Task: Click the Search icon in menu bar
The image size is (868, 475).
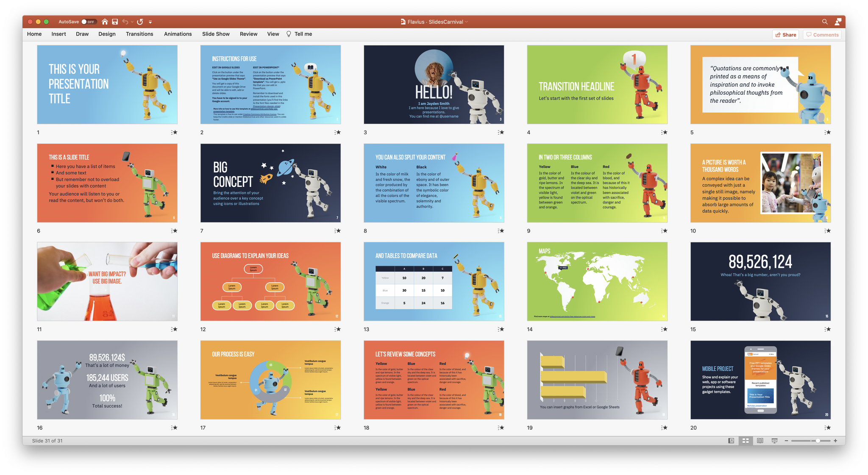Action: pos(825,22)
